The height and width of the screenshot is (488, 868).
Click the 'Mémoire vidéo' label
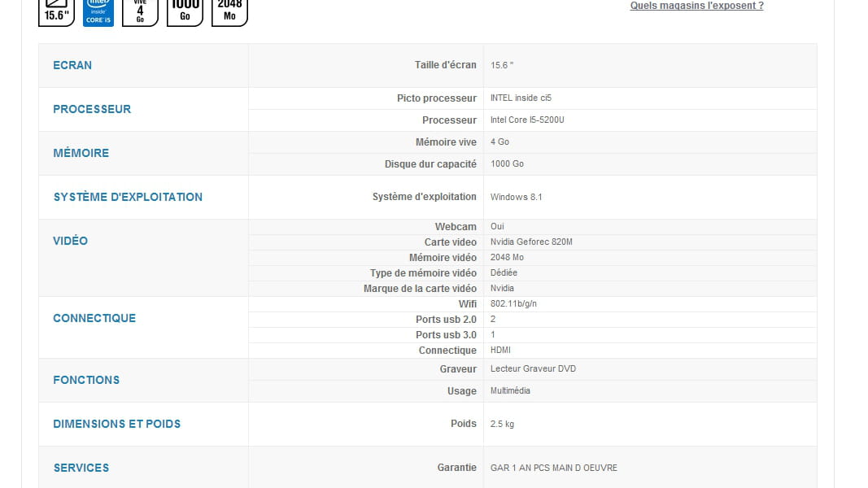[x=443, y=257]
